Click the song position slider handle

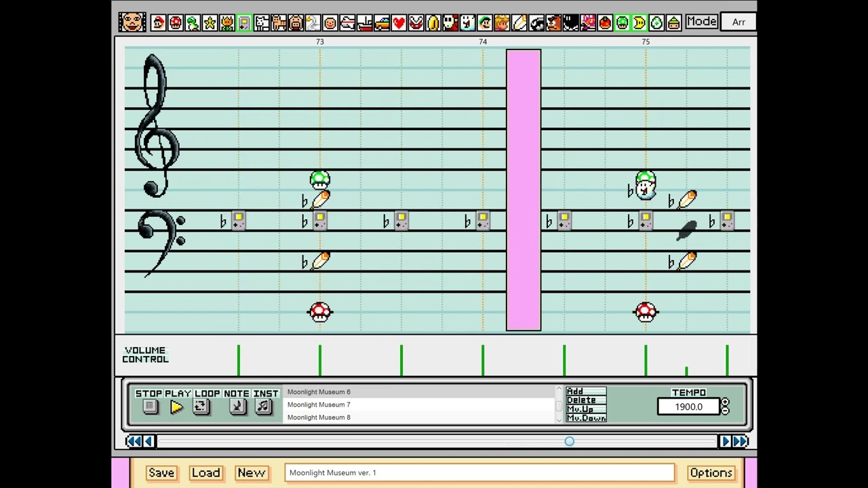(570, 441)
